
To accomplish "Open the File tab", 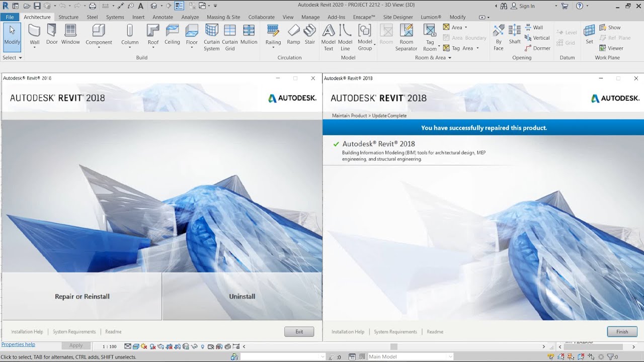I will coord(10,17).
